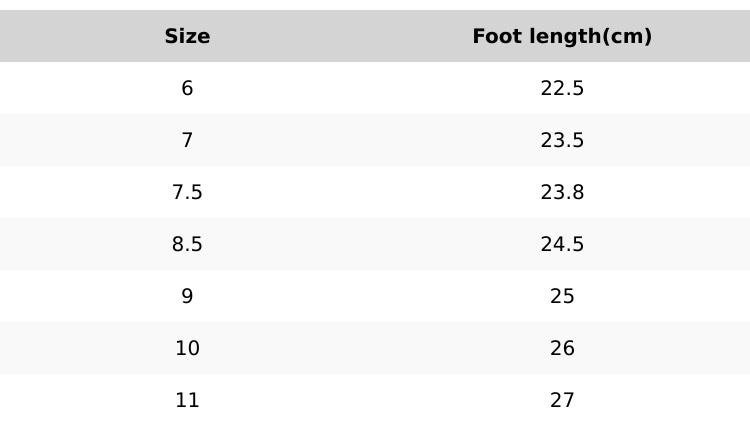This screenshot has width=750, height=426.
Task: Click the Size column header
Action: (x=187, y=37)
